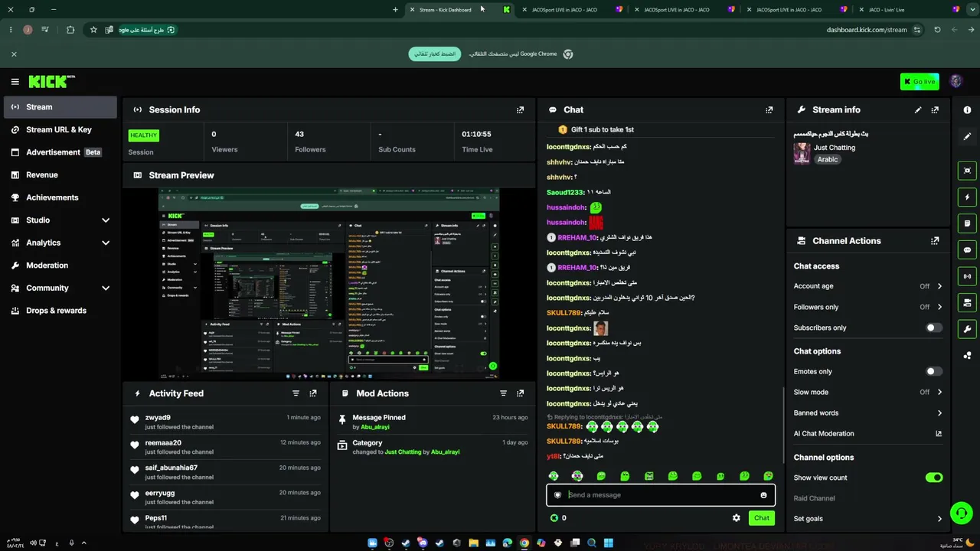Screen dimensions: 980x551
Task: Turn off Show view count
Action: click(x=933, y=478)
